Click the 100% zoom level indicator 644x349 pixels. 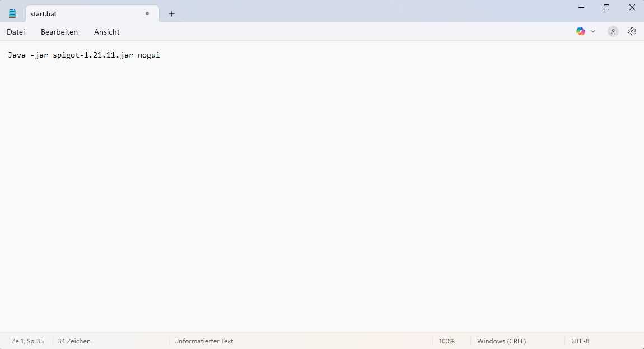(x=446, y=341)
